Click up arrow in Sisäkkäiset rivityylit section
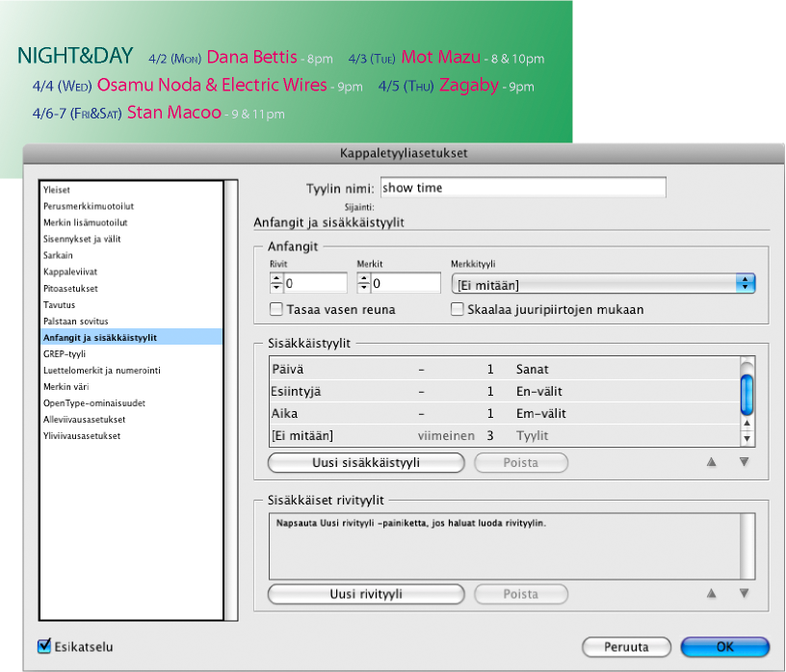786x672 pixels. point(712,594)
